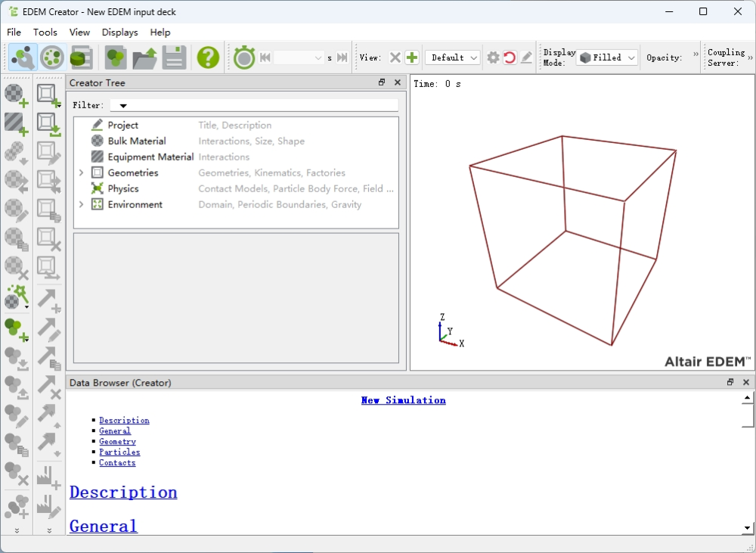Click the Add Equipment Material icon
Image resolution: width=756 pixels, height=553 pixels.
tap(17, 123)
